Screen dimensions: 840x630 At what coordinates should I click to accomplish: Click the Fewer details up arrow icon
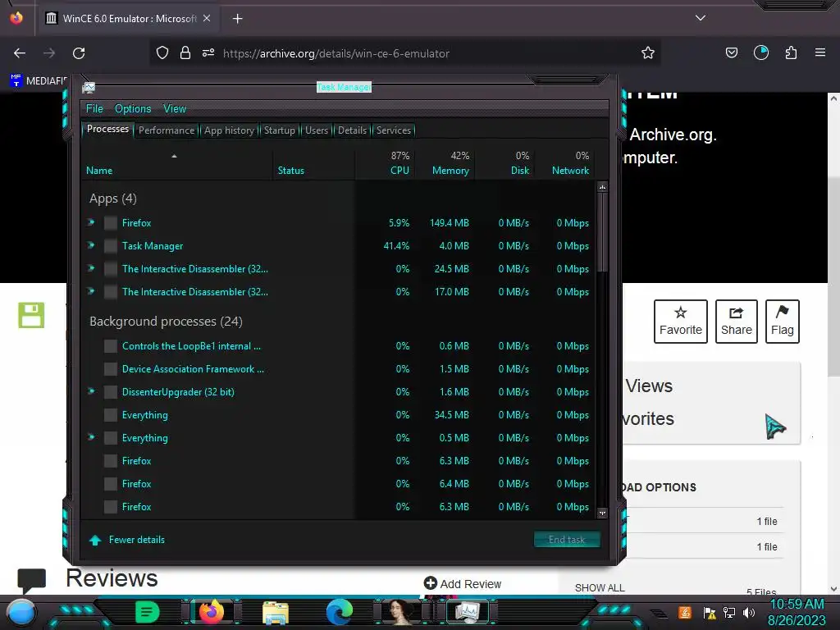tap(95, 540)
